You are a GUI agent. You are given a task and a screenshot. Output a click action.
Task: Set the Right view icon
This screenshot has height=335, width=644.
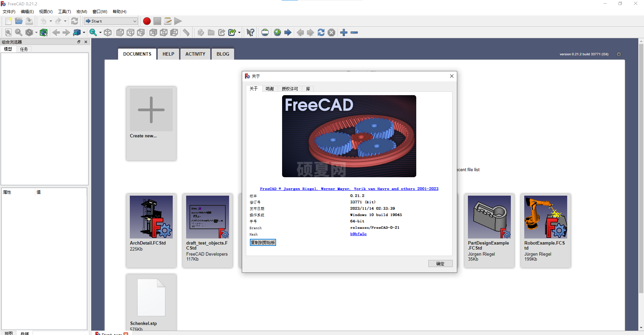(x=141, y=32)
